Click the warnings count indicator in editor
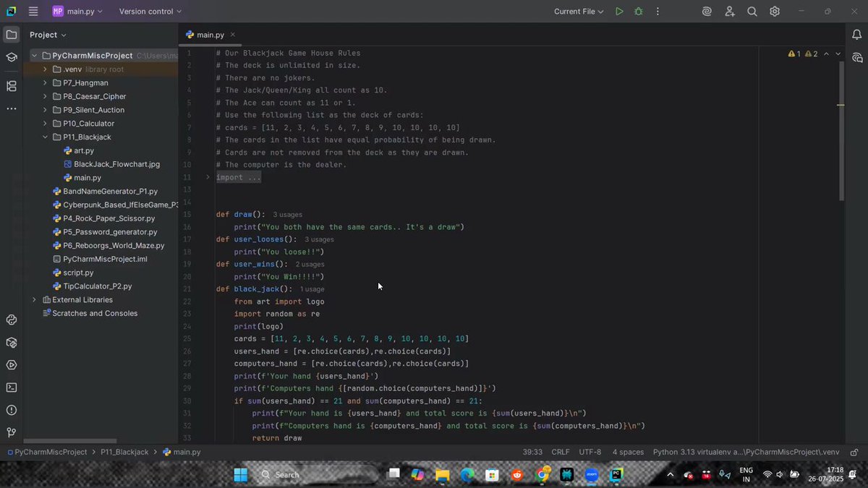 click(x=803, y=53)
